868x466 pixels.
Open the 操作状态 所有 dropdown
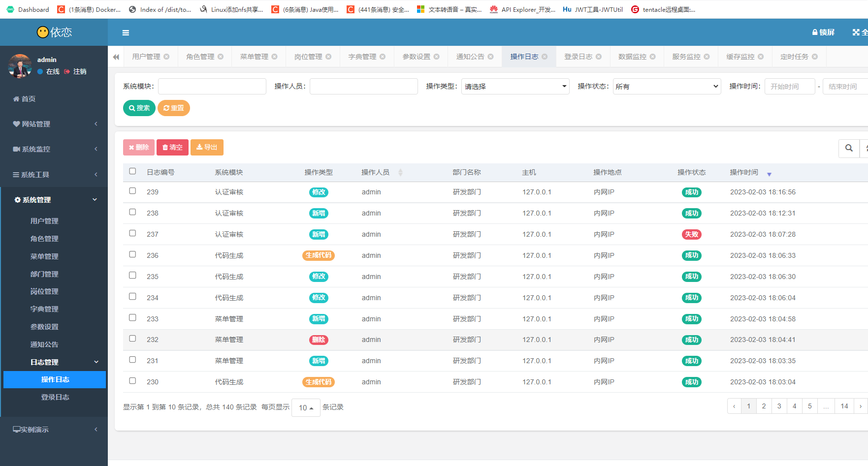click(x=667, y=87)
